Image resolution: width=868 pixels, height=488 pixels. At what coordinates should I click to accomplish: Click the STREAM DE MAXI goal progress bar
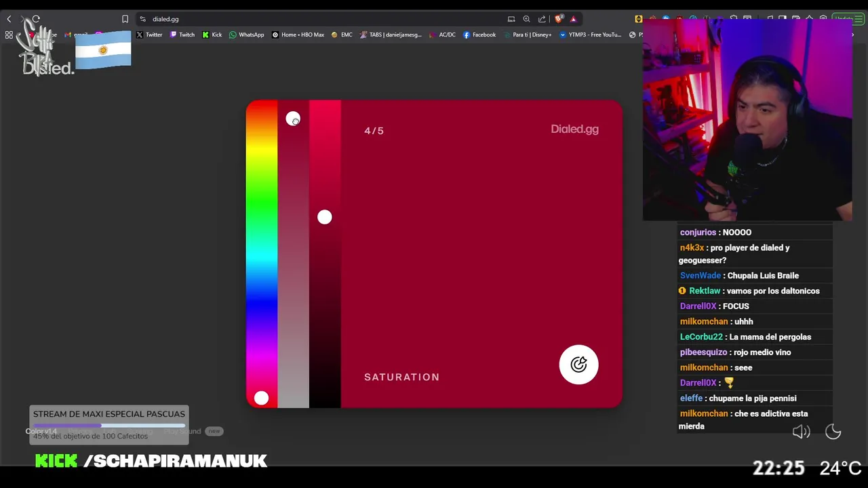(x=109, y=426)
